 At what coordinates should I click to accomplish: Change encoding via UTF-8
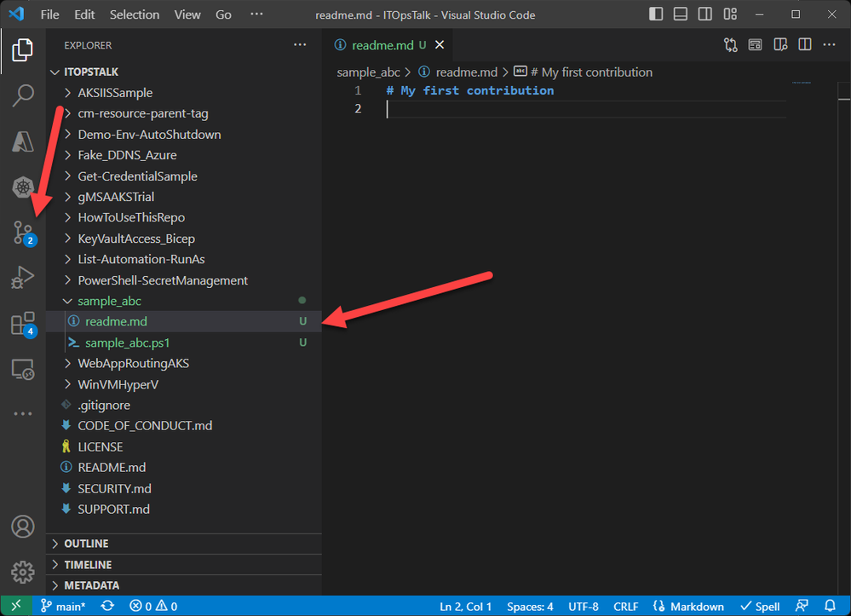point(583,607)
